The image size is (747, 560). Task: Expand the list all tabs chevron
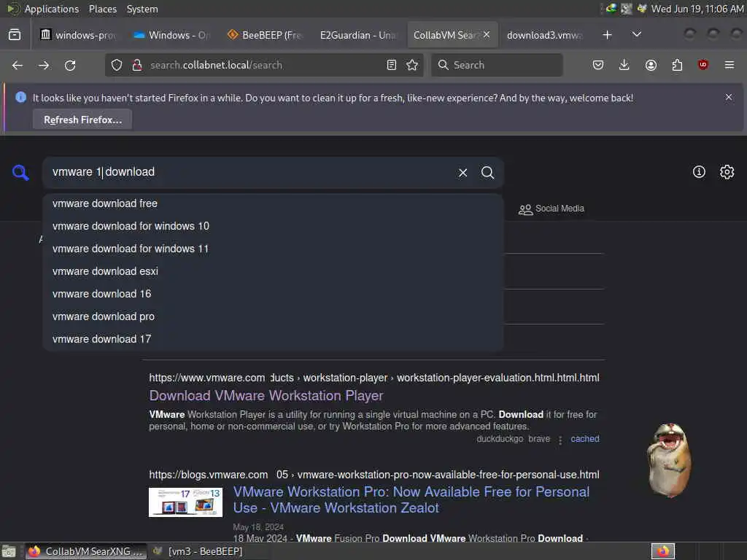pos(636,35)
